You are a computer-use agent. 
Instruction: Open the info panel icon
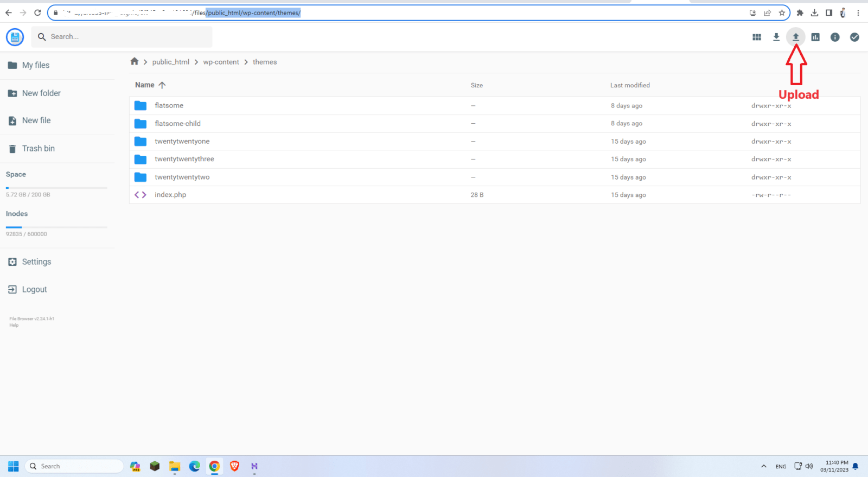[834, 37]
